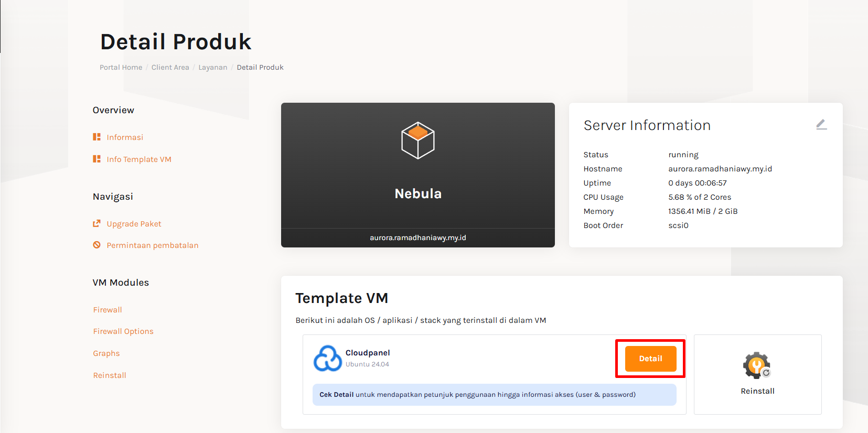Screen dimensions: 868x433
Task: Go to Upgrade Paket
Action: tap(134, 224)
